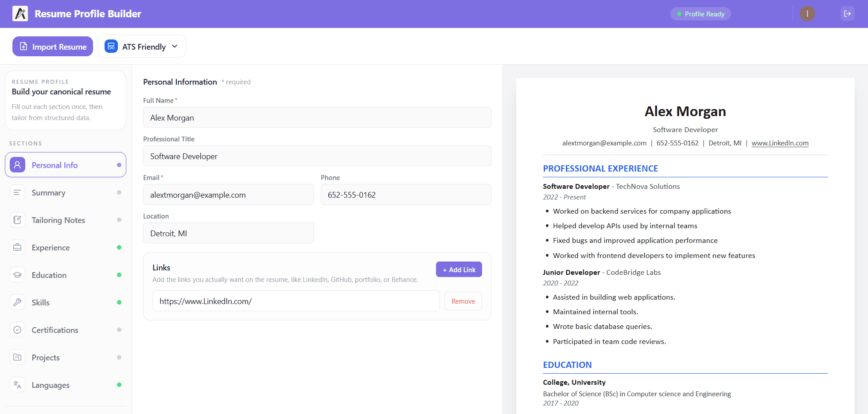The height and width of the screenshot is (414, 868).
Task: Select the Experience briefcase icon
Action: coord(17,247)
